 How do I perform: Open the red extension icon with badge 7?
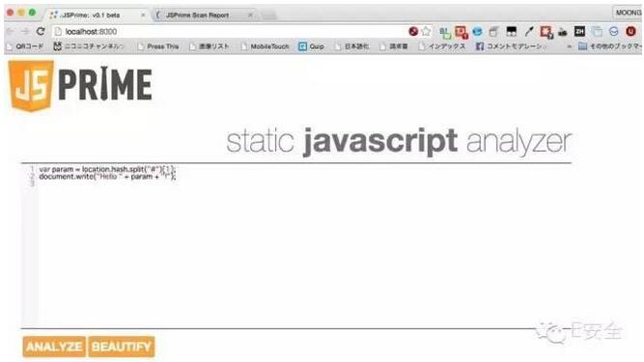[546, 32]
